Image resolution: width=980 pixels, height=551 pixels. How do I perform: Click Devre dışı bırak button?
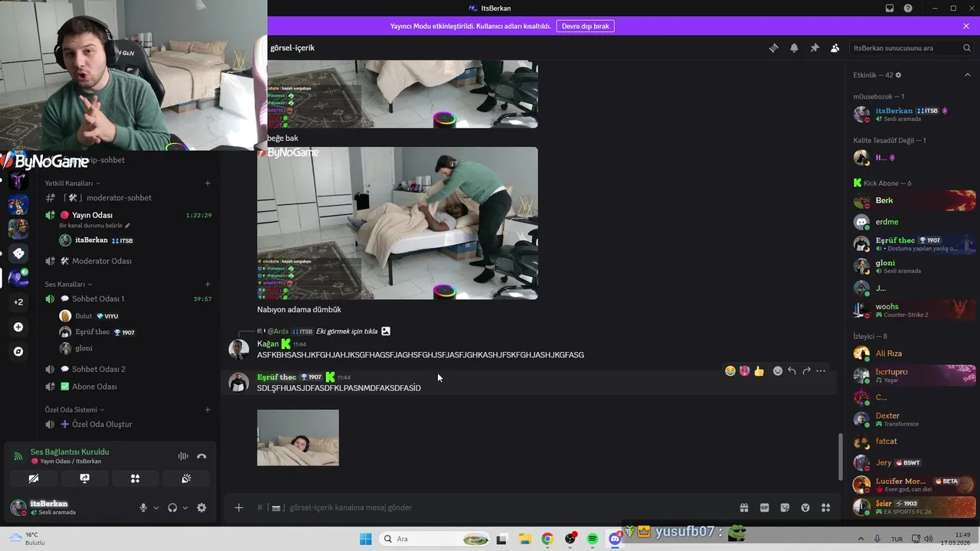(585, 26)
